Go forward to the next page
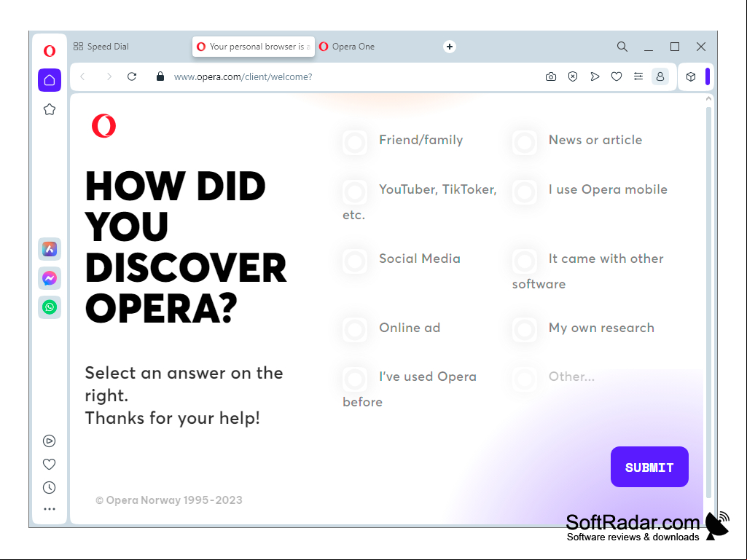This screenshot has height=560, width=747. (x=109, y=76)
